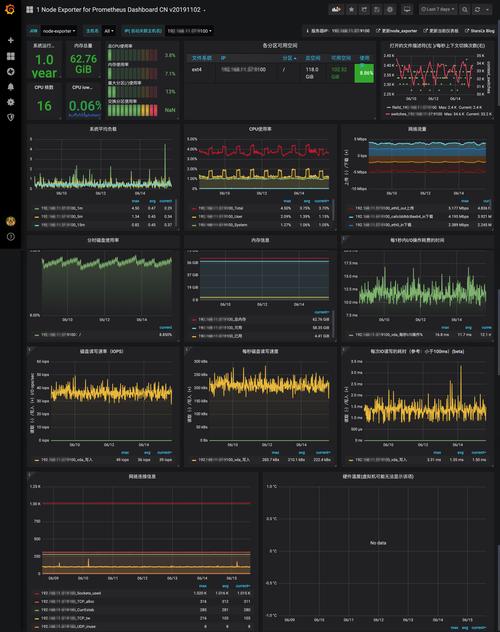Open the Configuration gear in the sidebar
500x632 pixels.
click(11, 102)
